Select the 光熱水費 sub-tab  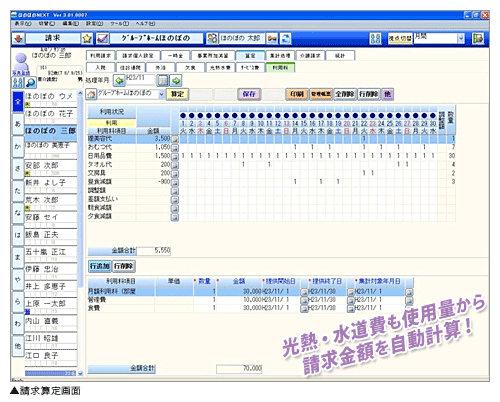220,68
